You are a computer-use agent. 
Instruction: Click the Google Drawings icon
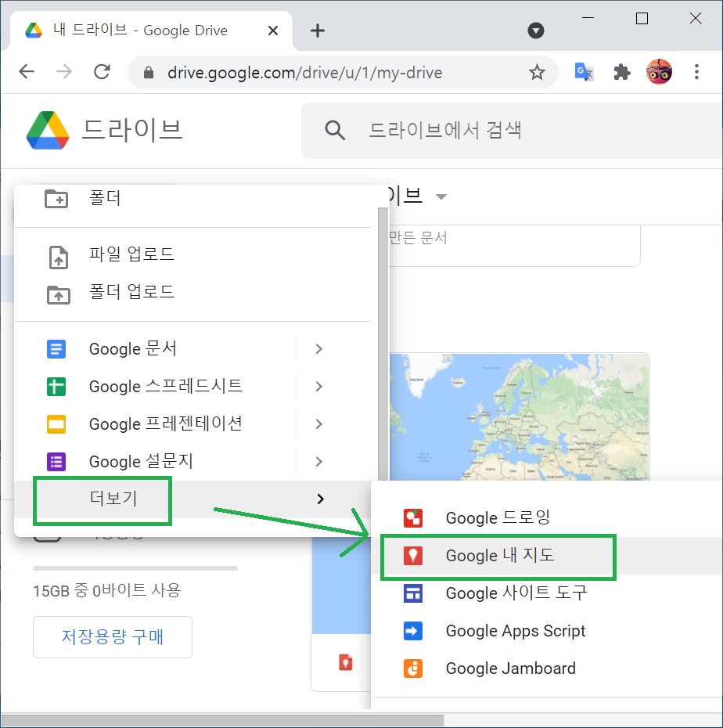pos(413,518)
